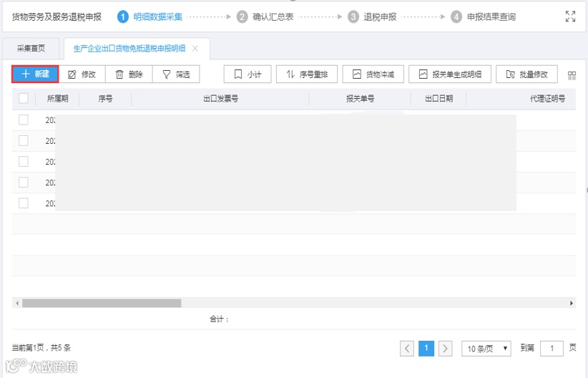Screen dimensions: 588x378
Task: Click the 小计 subtotal button
Action: [248, 74]
